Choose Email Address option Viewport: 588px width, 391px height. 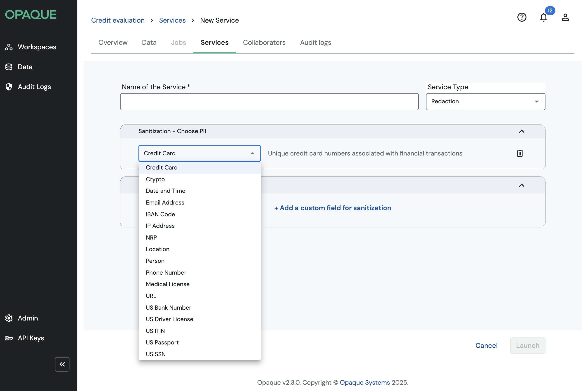(200, 203)
